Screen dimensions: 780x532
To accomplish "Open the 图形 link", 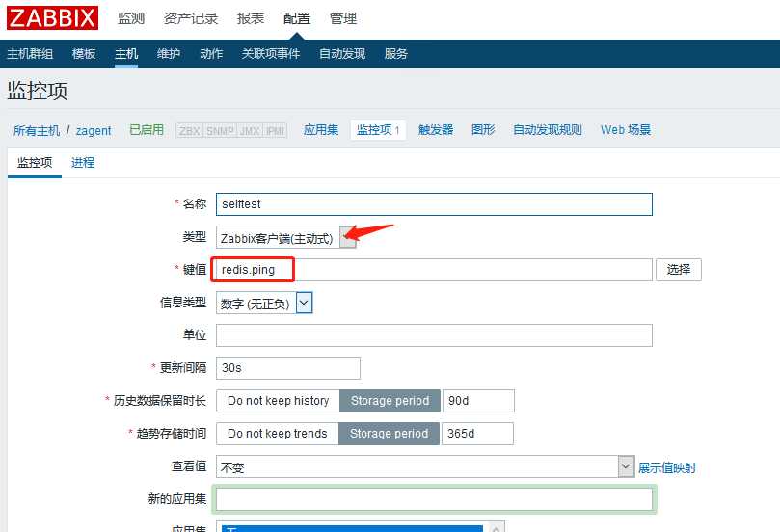I will tap(483, 130).
